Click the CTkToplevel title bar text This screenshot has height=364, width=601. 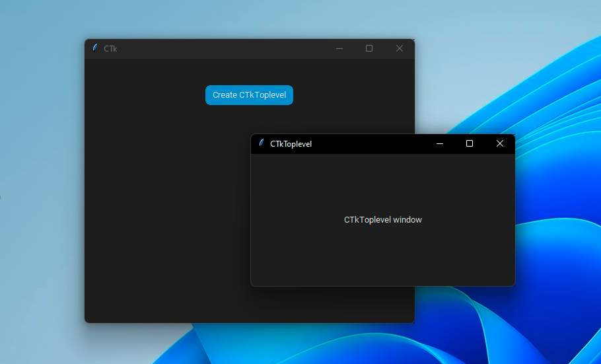click(x=291, y=144)
